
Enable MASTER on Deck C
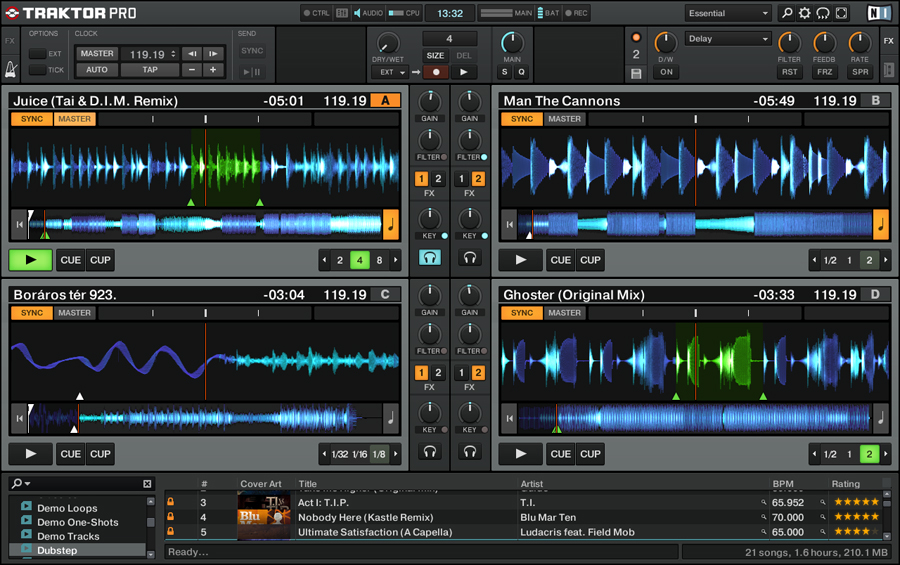coord(74,313)
